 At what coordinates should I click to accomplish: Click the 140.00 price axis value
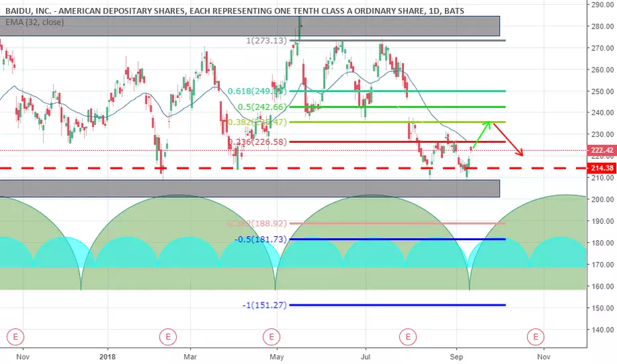(602, 330)
